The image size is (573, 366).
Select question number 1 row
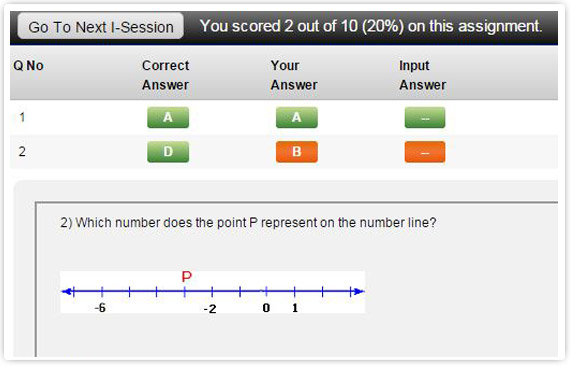tap(284, 117)
